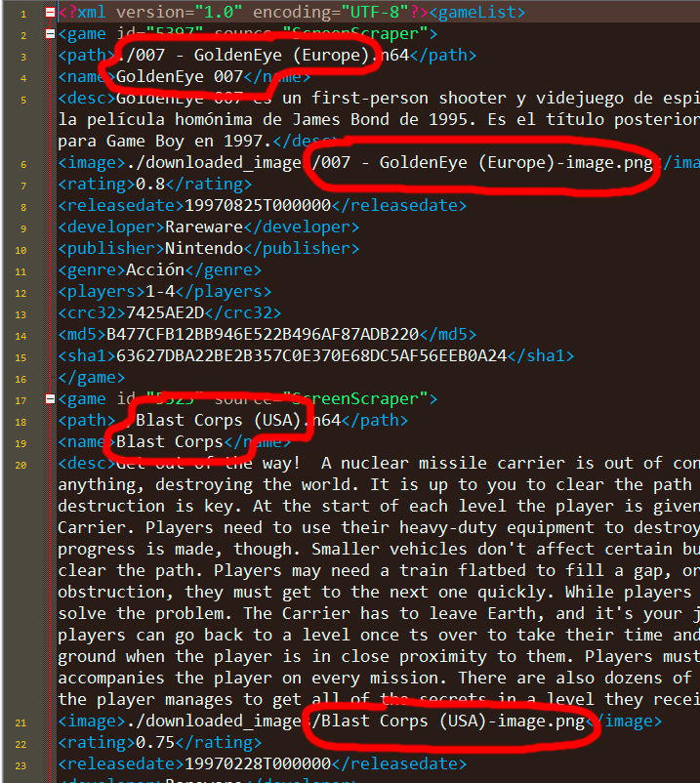Click the publisher value 'Nintendo'
The height and width of the screenshot is (783, 700).
tap(204, 248)
